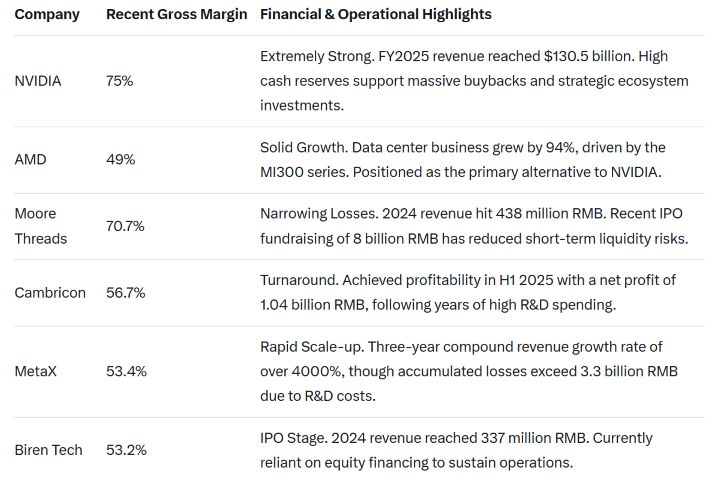Click NVIDIA's 75% gross margin value

[119, 81]
